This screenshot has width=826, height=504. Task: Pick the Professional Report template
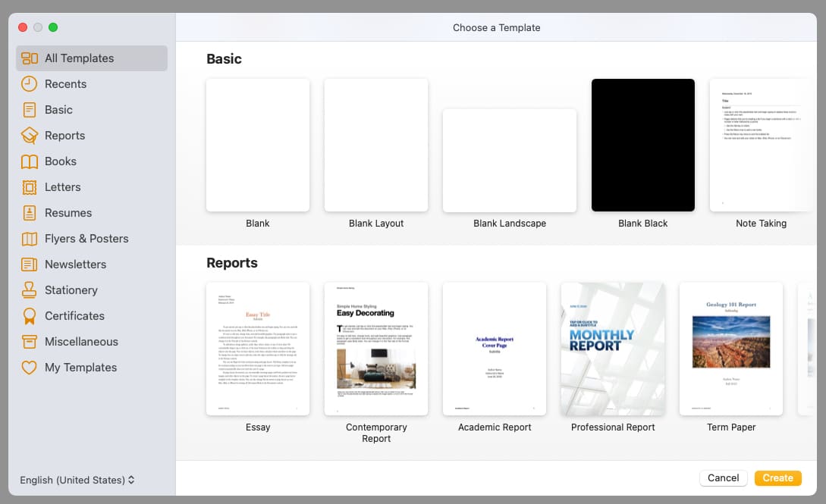[x=613, y=349]
